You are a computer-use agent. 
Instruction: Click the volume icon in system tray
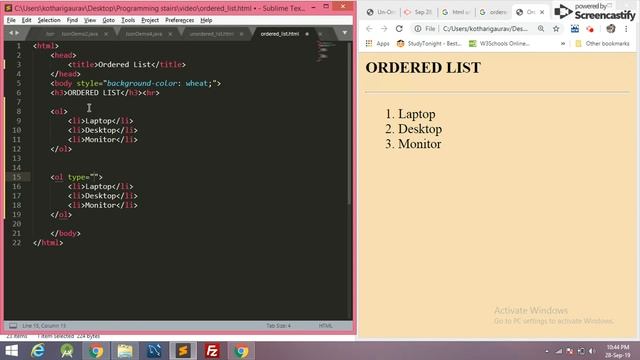(592, 351)
